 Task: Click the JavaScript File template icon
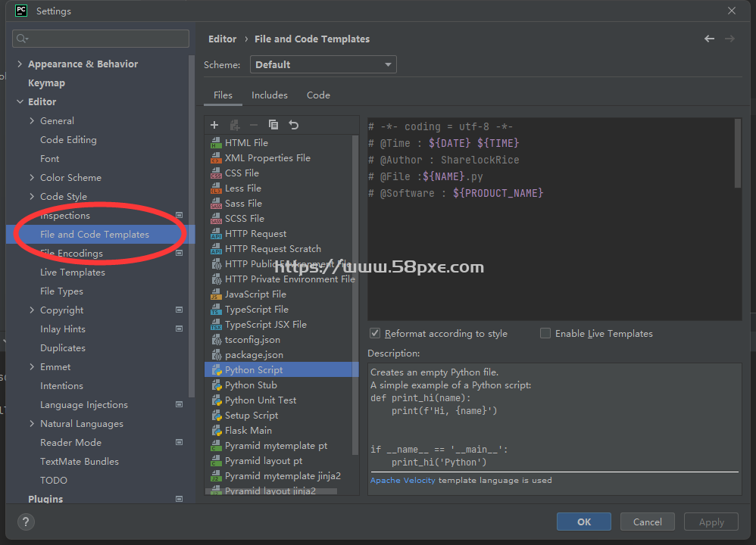point(216,294)
